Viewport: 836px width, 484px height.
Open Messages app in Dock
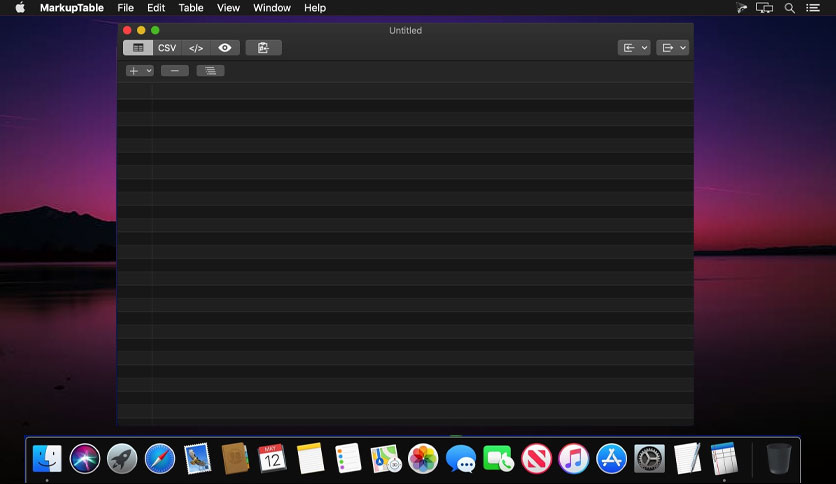[461, 458]
